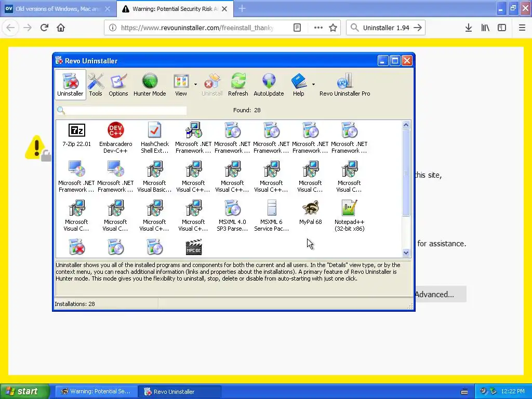Open page actions three-dot menu
This screenshot has width=532, height=399.
tap(318, 28)
